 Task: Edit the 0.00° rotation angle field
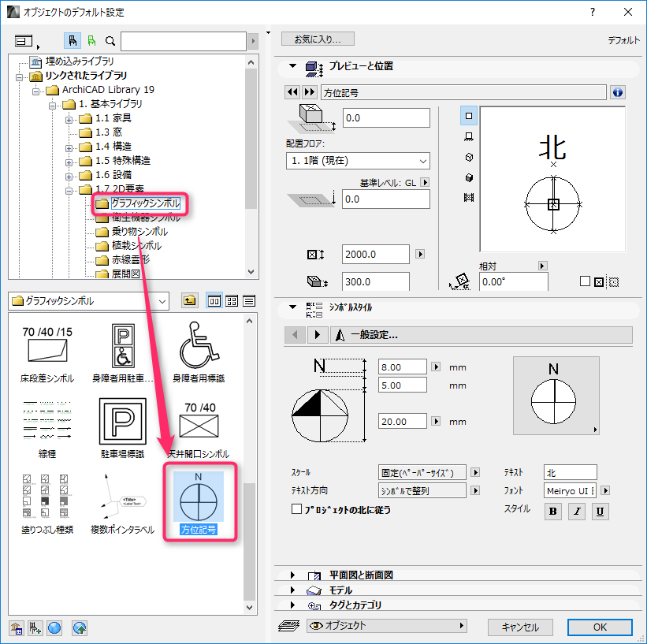click(513, 282)
